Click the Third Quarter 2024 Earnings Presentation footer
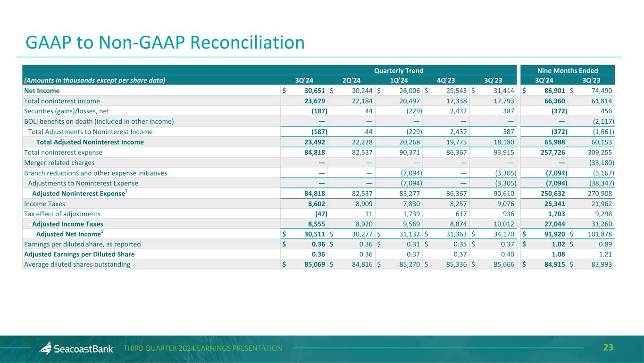The image size is (644, 363). click(203, 348)
